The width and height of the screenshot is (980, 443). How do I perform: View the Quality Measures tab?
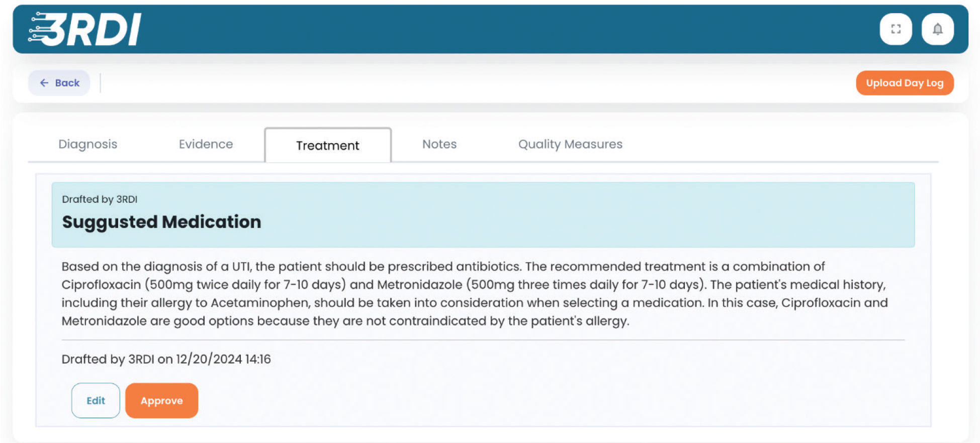tap(570, 144)
